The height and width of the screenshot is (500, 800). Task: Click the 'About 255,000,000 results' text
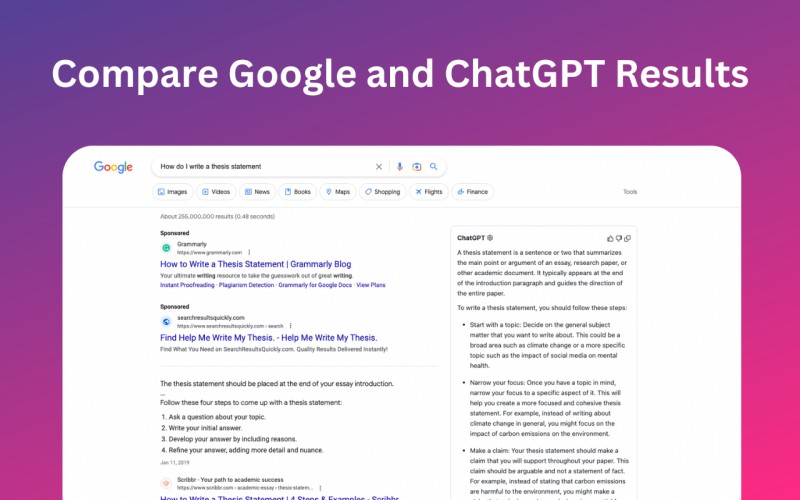pyautogui.click(x=217, y=216)
